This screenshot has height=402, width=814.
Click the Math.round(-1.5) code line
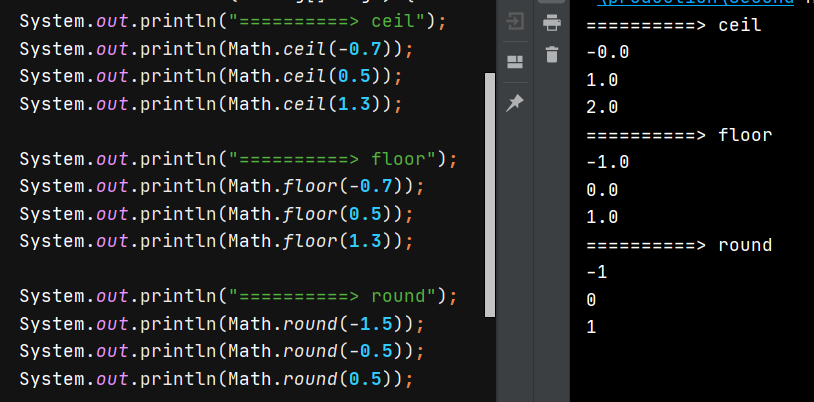point(222,324)
